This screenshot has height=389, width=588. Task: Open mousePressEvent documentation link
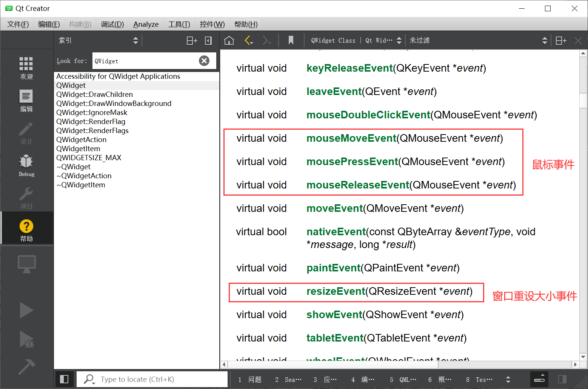pyautogui.click(x=352, y=162)
